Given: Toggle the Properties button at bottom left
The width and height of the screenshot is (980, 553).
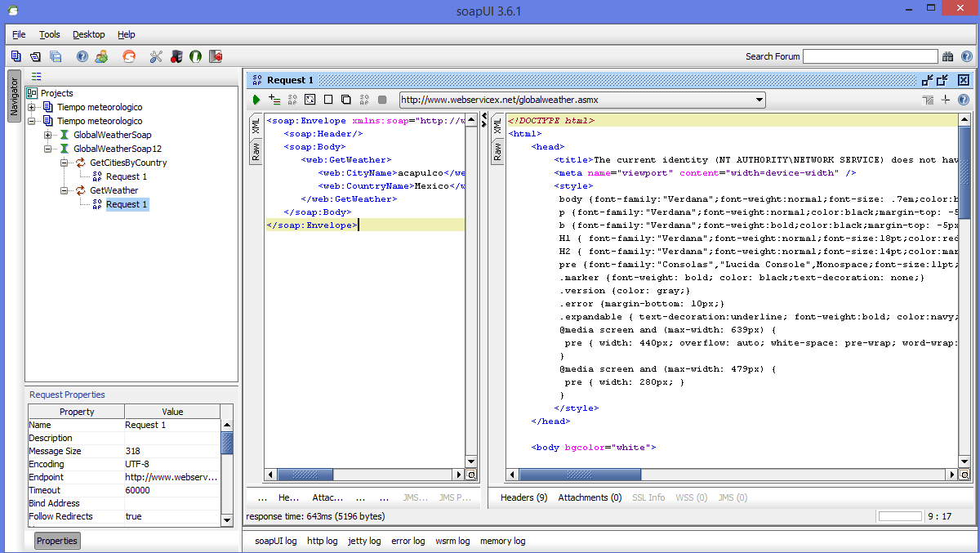Looking at the screenshot, I should point(56,541).
